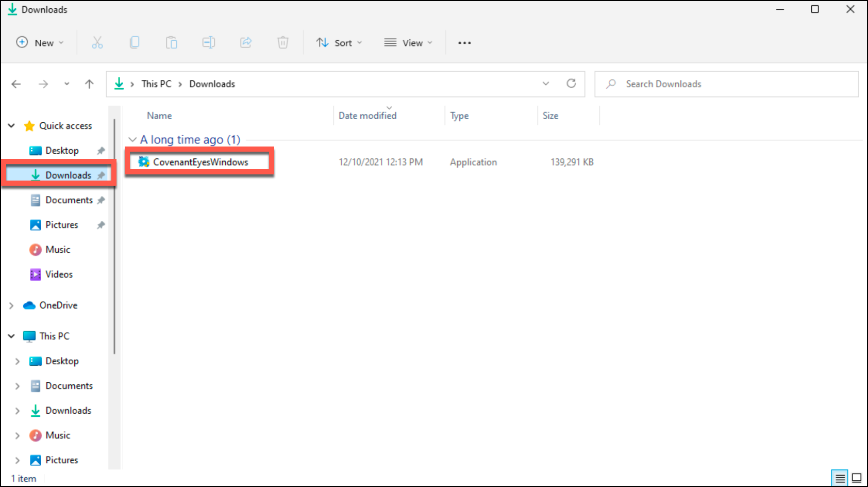Select Quick access heading
The image size is (868, 487).
pyautogui.click(x=65, y=126)
